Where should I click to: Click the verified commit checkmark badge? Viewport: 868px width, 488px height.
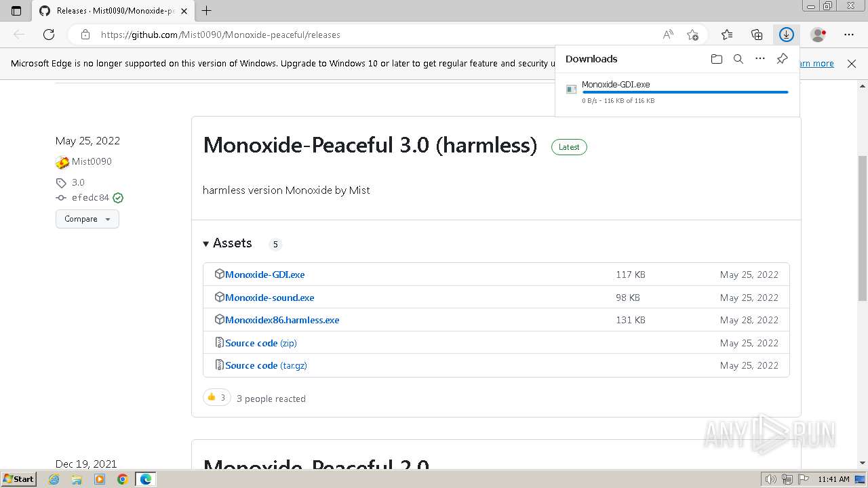click(x=118, y=198)
